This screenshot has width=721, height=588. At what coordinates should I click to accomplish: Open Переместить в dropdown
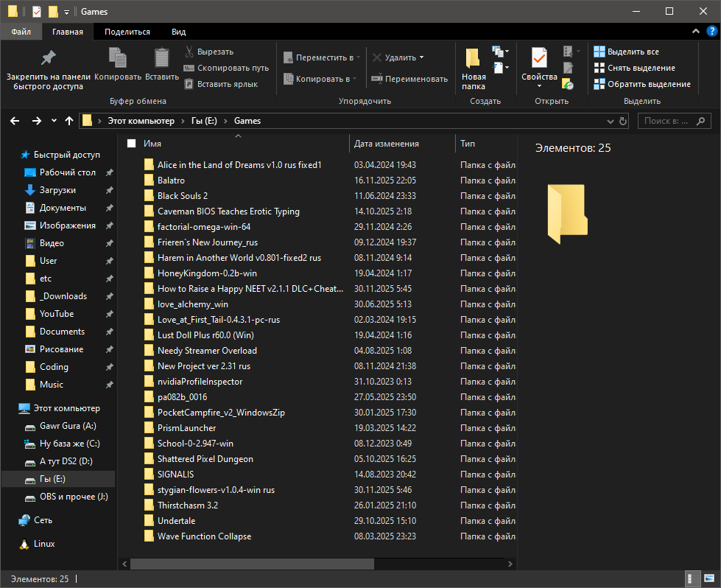321,57
